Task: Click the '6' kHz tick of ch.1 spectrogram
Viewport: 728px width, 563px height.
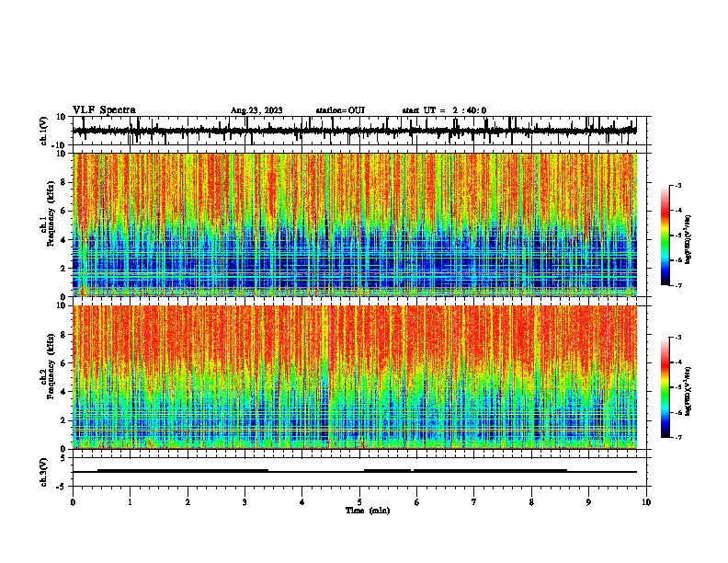Action: click(x=63, y=211)
